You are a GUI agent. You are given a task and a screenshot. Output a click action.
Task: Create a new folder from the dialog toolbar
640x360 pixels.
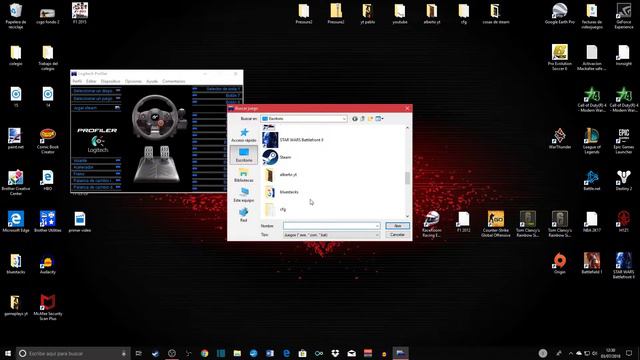(371, 119)
